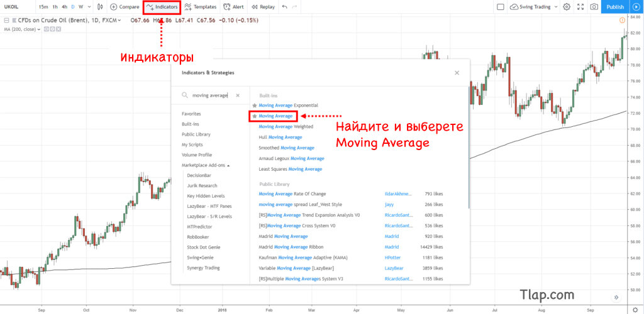644x314 pixels.
Task: Open chart settings gear in top toolbar
Action: 567,6
